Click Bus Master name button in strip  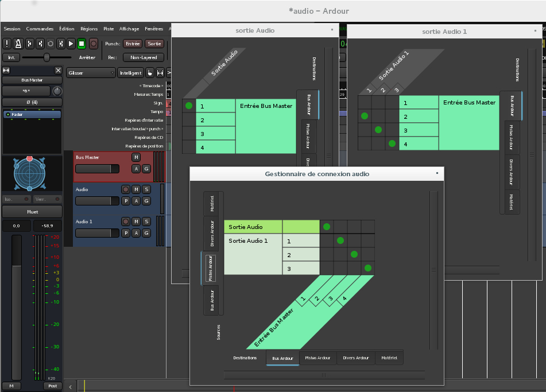click(x=32, y=80)
